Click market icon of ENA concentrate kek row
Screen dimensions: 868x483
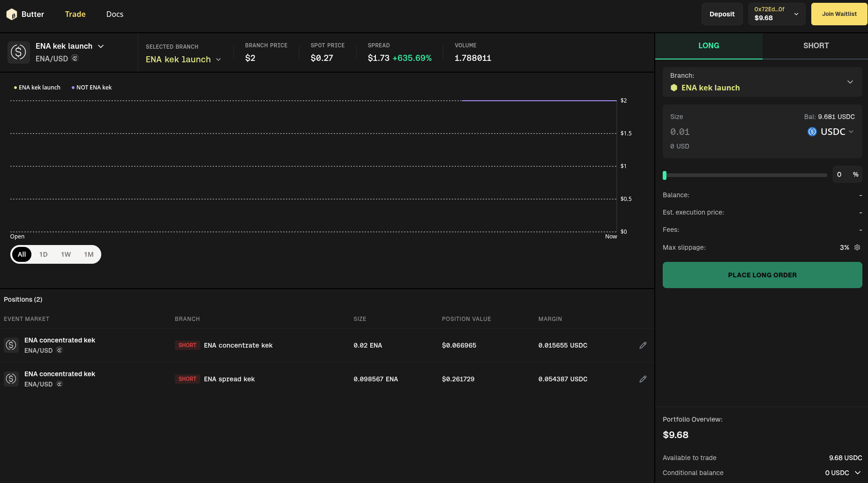point(11,345)
